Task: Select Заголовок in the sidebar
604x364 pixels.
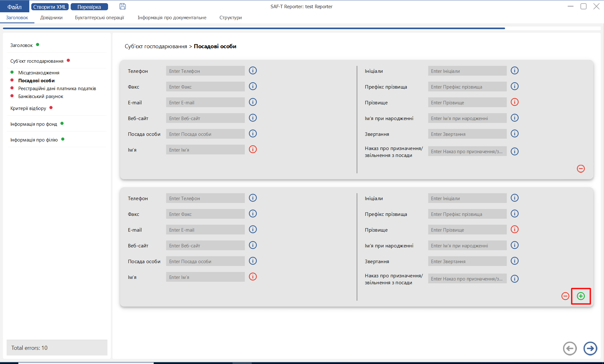Action: pos(21,45)
